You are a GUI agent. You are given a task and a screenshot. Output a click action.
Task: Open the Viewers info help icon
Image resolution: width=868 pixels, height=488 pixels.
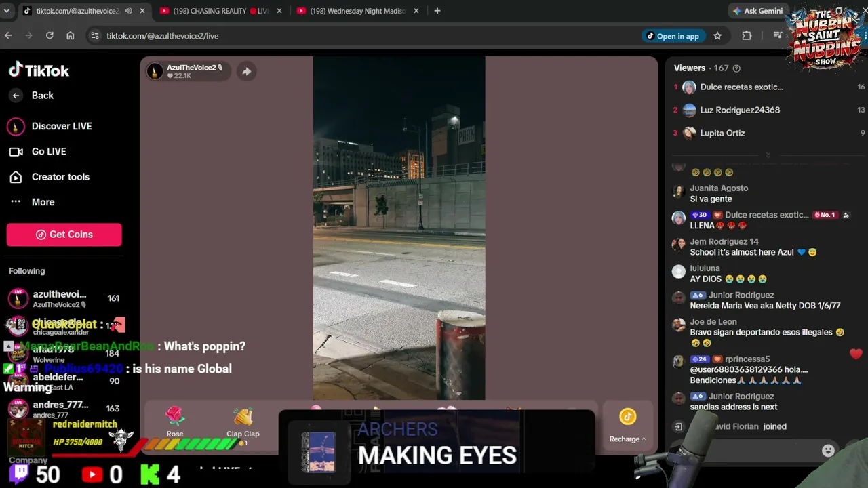pyautogui.click(x=736, y=68)
